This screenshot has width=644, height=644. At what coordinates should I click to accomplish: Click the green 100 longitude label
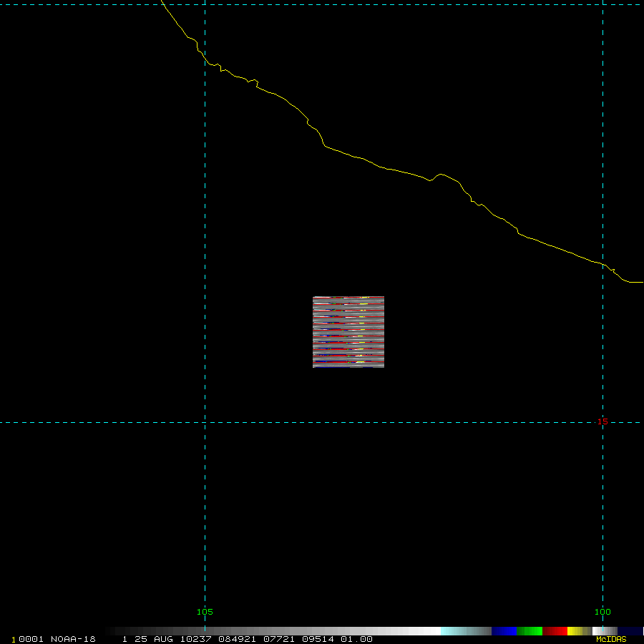602,612
